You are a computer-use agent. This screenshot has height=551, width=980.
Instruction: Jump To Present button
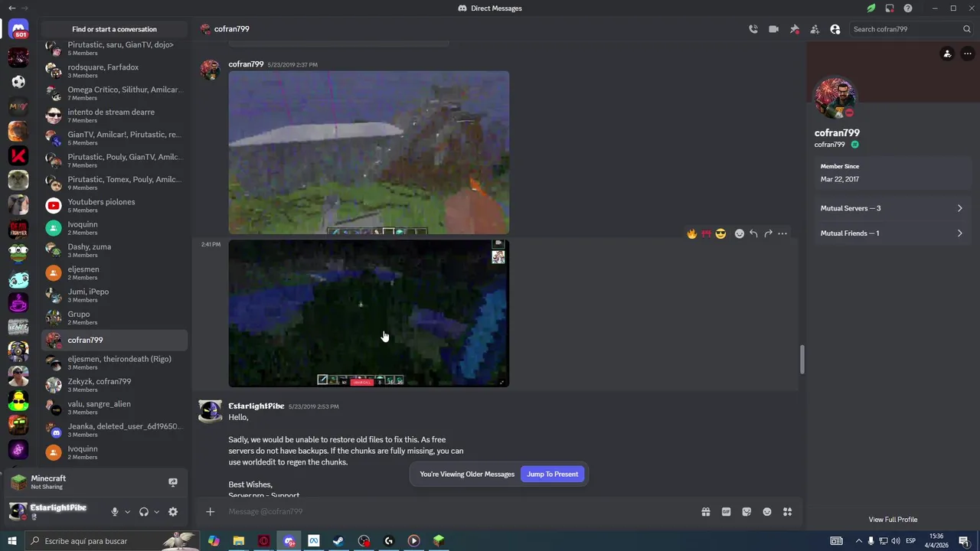(552, 474)
